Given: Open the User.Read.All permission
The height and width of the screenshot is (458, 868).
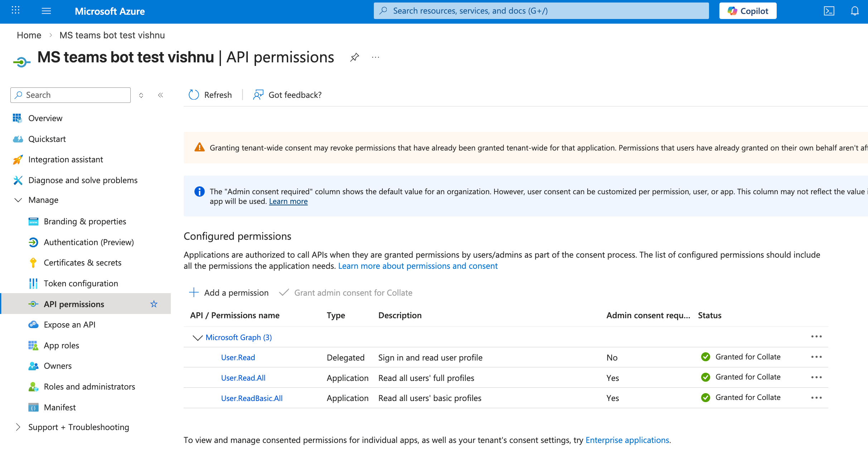Looking at the screenshot, I should [243, 378].
